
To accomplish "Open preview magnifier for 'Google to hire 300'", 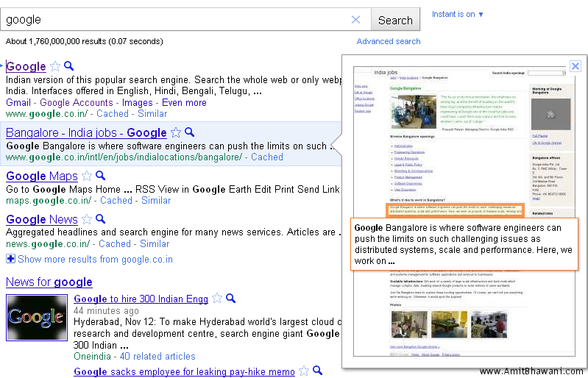I will point(231,298).
